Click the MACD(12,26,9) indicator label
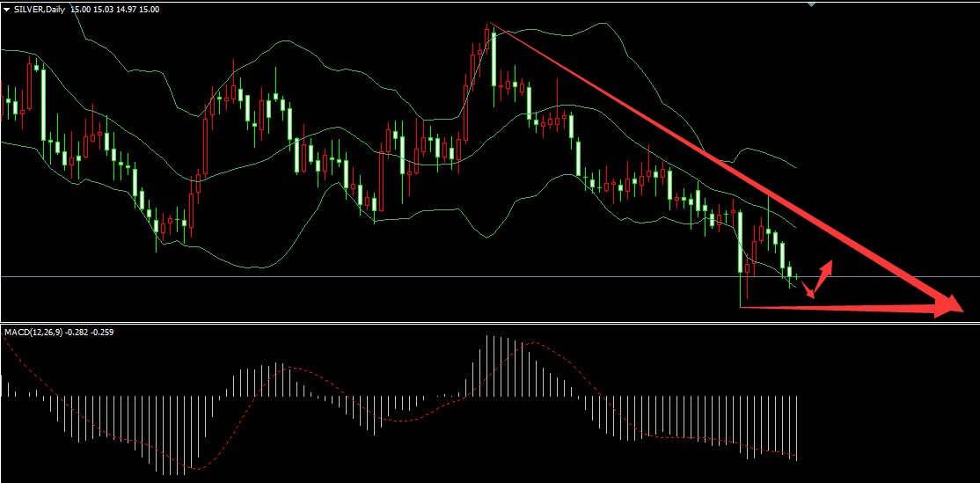 33,332
